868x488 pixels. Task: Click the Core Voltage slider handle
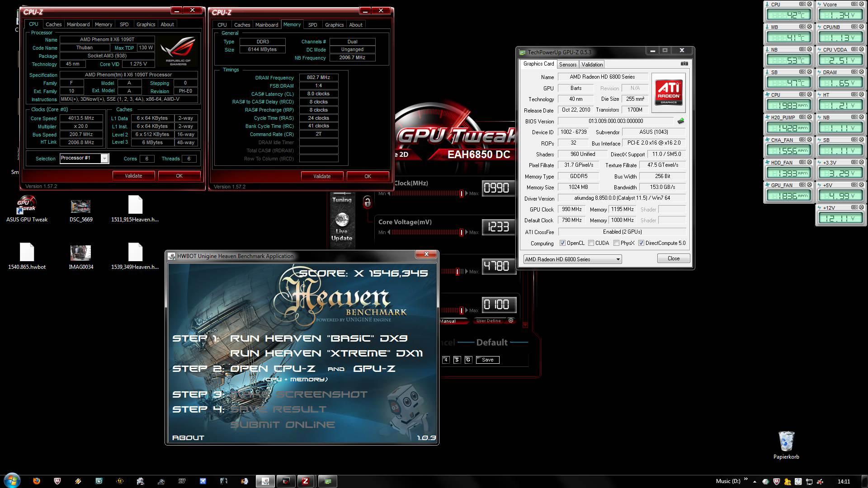462,232
